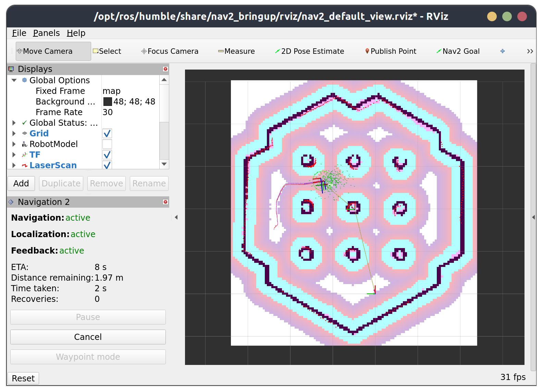Disable the Grid display checkbox
This screenshot has height=392, width=543.
click(107, 134)
